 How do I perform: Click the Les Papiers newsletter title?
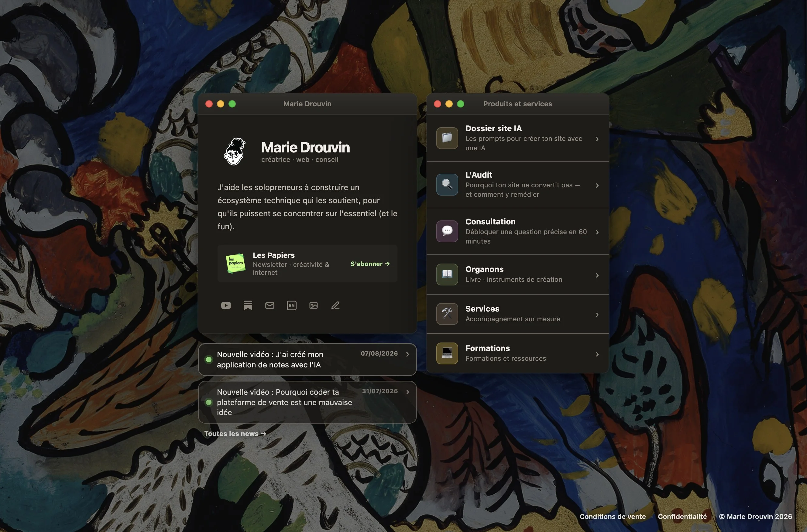coord(274,255)
